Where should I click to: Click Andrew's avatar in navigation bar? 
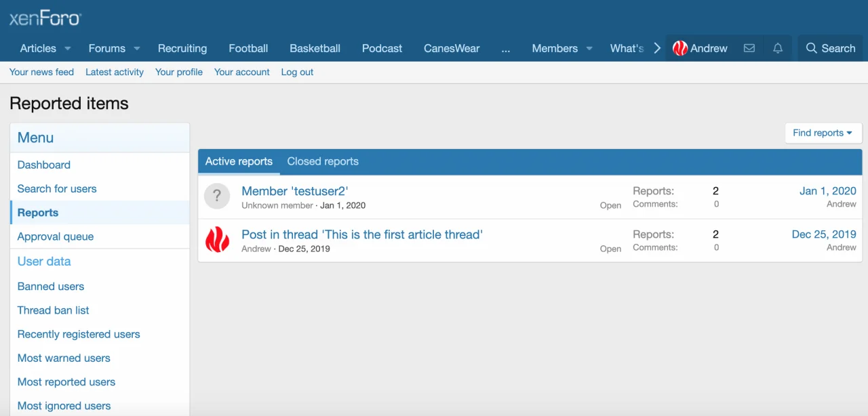(x=680, y=48)
